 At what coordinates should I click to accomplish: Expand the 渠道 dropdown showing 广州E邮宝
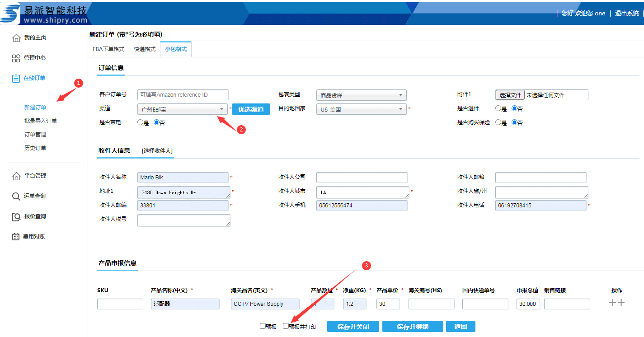coord(183,109)
